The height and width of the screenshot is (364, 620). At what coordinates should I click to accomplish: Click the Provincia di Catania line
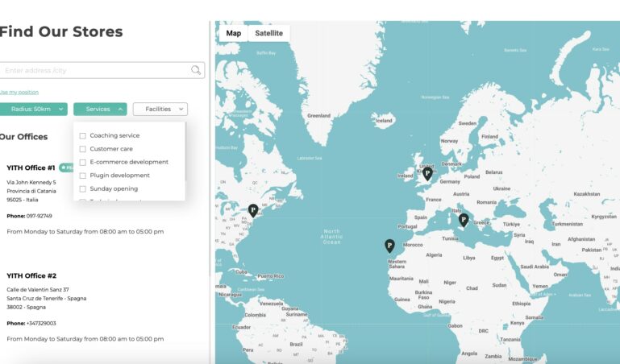point(31,191)
